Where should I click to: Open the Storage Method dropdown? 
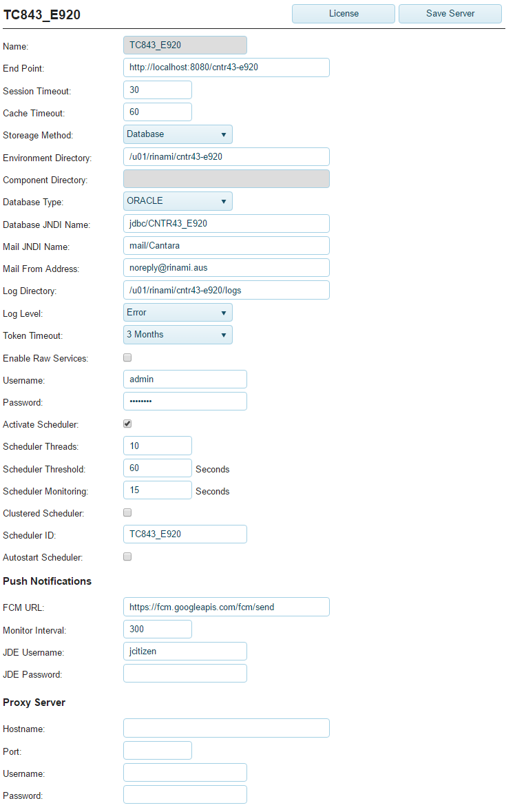(178, 134)
